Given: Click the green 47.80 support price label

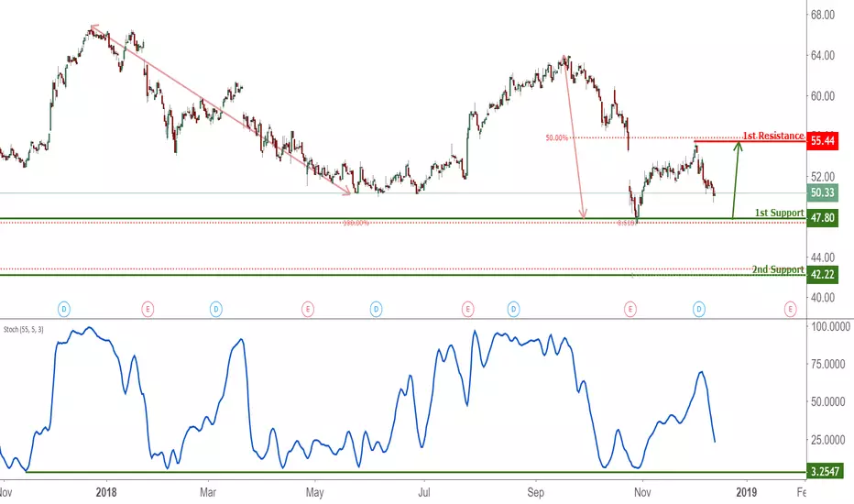Looking at the screenshot, I should [x=823, y=218].
